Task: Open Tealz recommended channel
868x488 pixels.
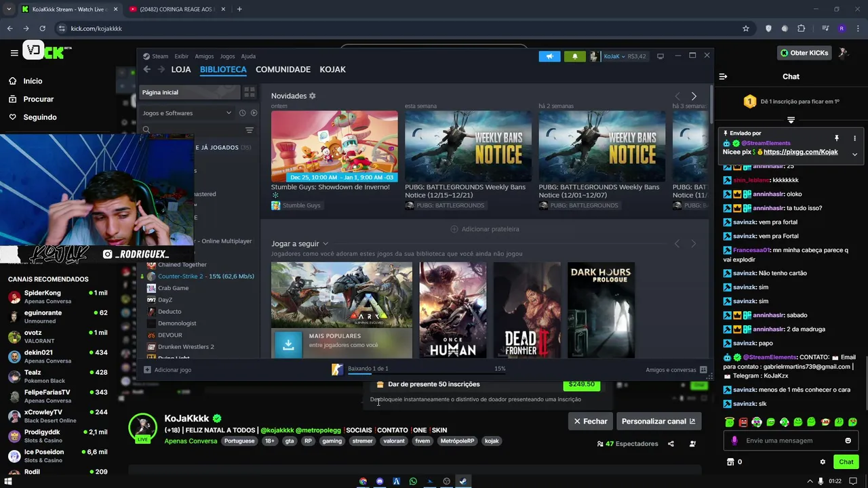Action: pos(58,376)
